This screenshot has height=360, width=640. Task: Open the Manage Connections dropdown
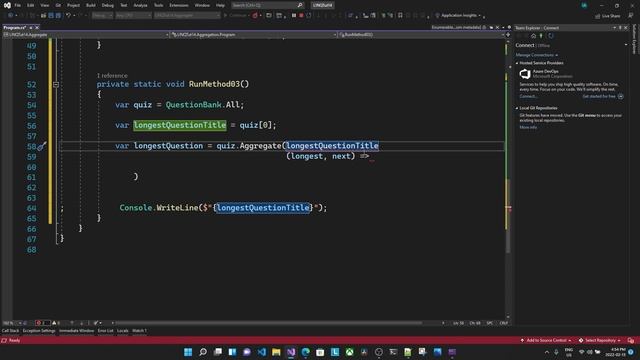click(x=537, y=55)
